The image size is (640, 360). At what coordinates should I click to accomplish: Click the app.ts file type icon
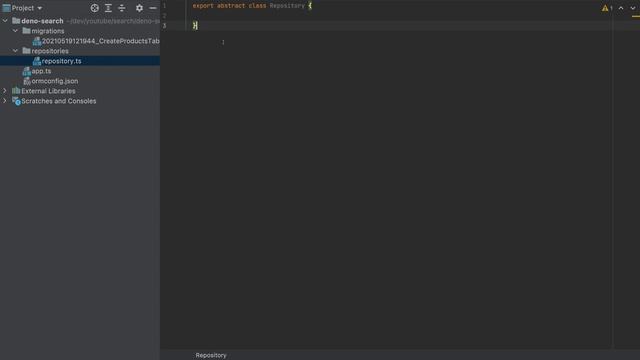tap(27, 71)
